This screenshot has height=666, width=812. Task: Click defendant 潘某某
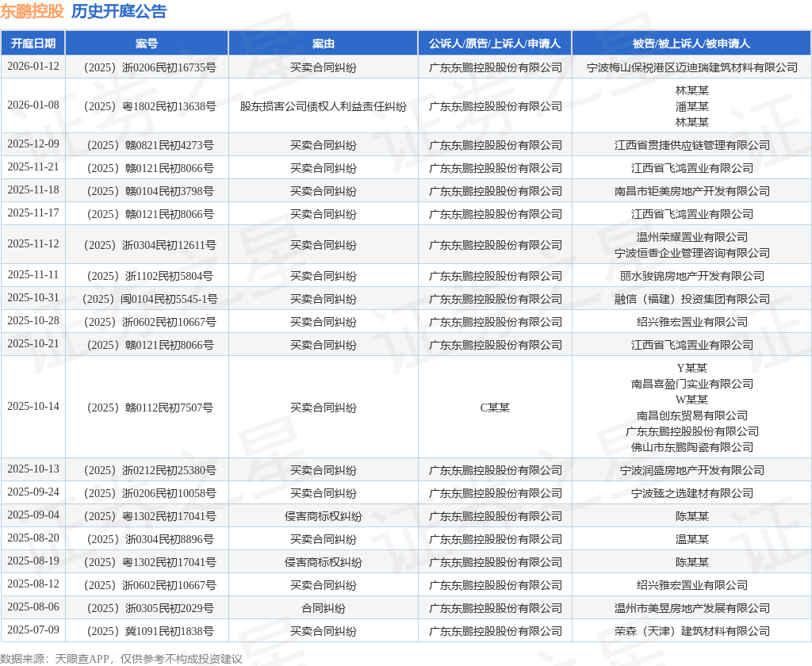pyautogui.click(x=691, y=107)
